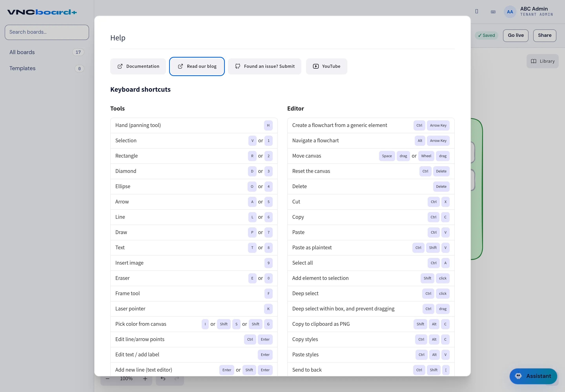Screen dimensions: 565x392
Task: Open the Assistant chat button
Action: 533,376
